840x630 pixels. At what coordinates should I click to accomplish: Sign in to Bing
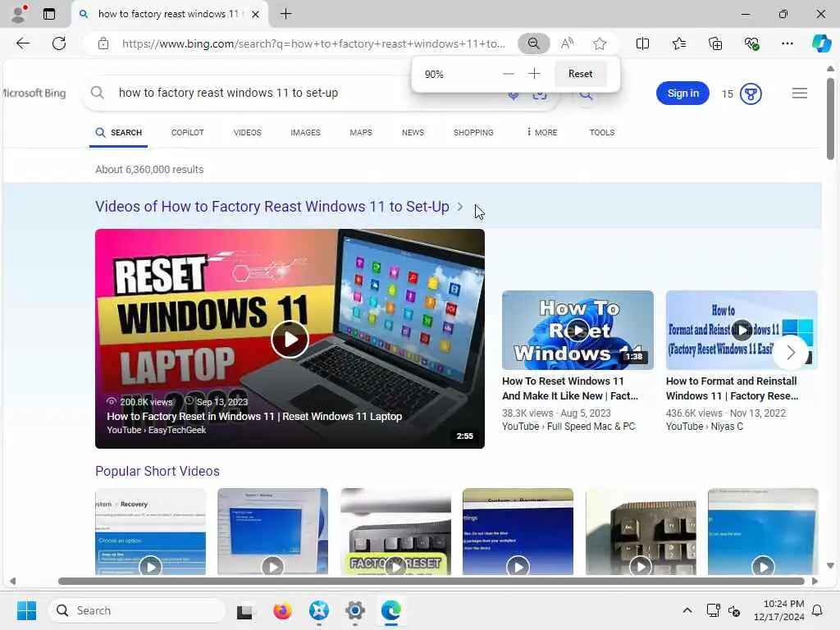(x=682, y=94)
